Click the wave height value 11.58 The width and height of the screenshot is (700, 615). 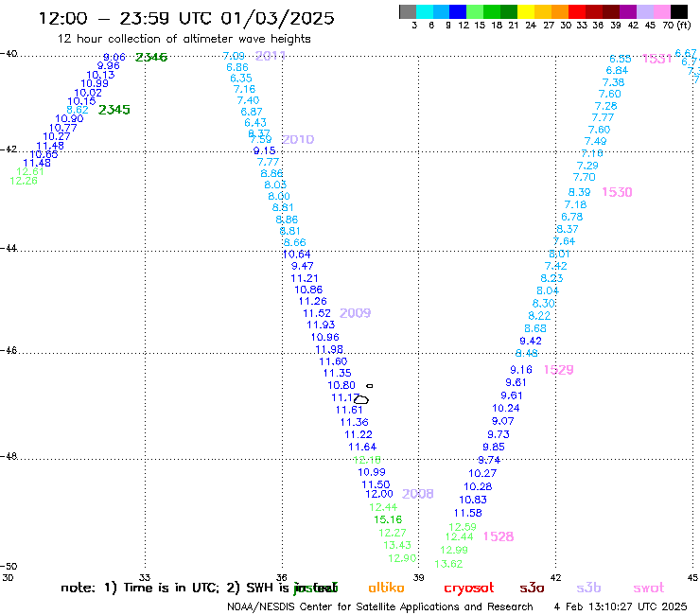coord(468,513)
